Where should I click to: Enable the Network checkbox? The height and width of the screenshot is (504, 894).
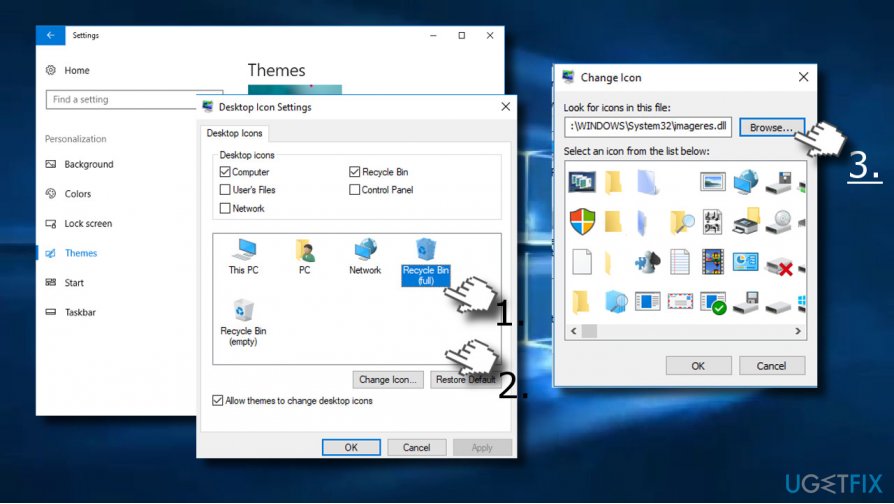(225, 208)
